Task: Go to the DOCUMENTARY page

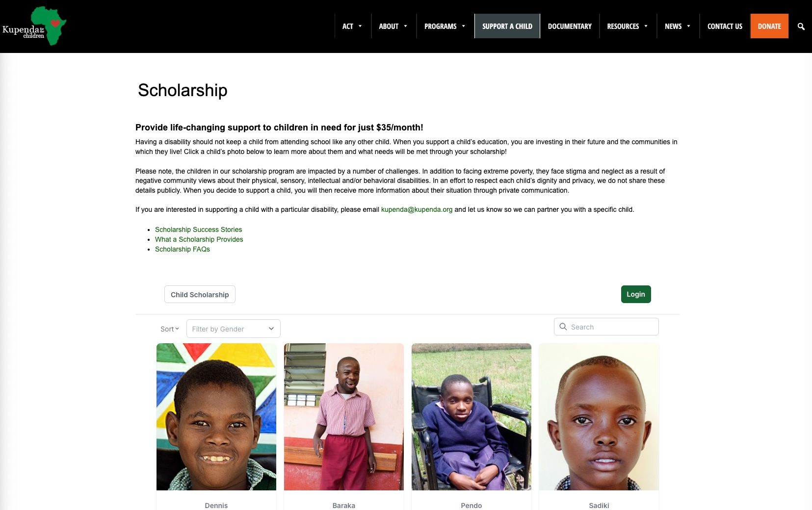Action: pos(570,26)
